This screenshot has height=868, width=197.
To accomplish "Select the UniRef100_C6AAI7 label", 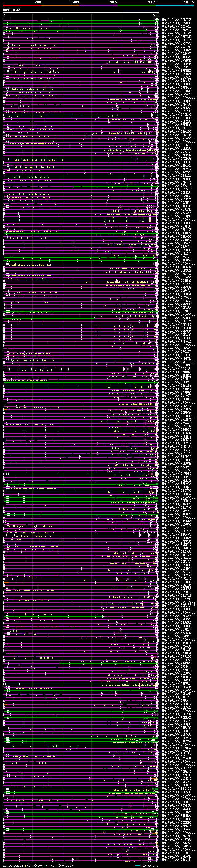I will point(177,802).
